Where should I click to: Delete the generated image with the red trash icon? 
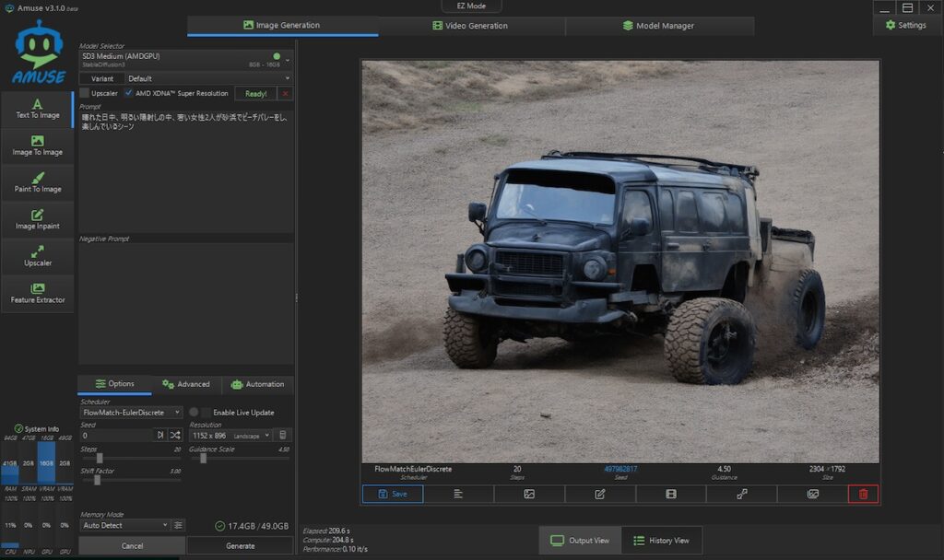(863, 494)
